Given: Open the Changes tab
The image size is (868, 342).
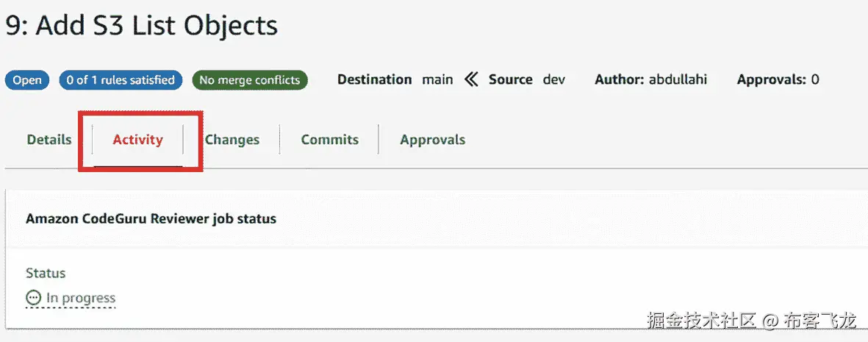Looking at the screenshot, I should tap(232, 140).
